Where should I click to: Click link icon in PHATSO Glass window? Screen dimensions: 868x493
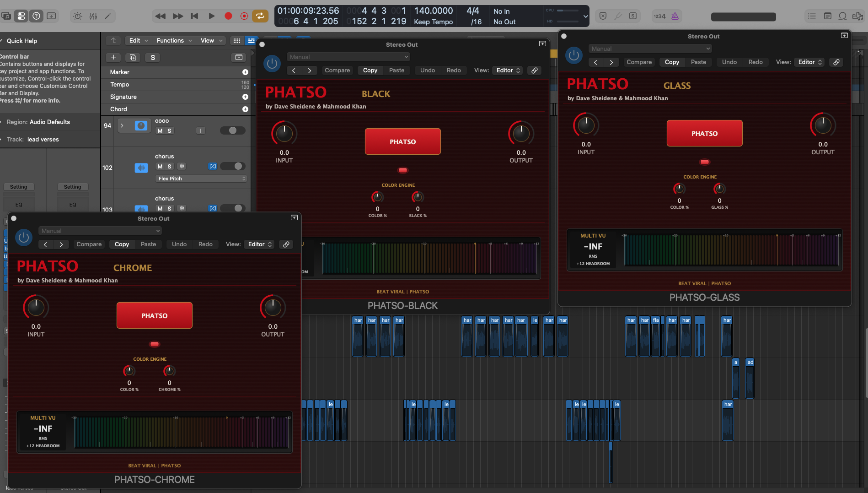tap(836, 62)
